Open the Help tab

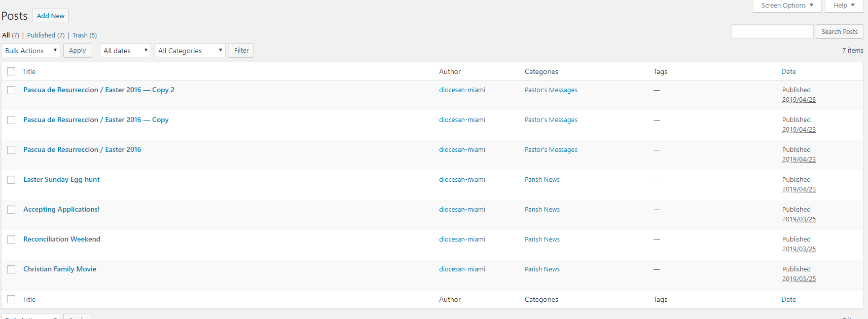[844, 6]
